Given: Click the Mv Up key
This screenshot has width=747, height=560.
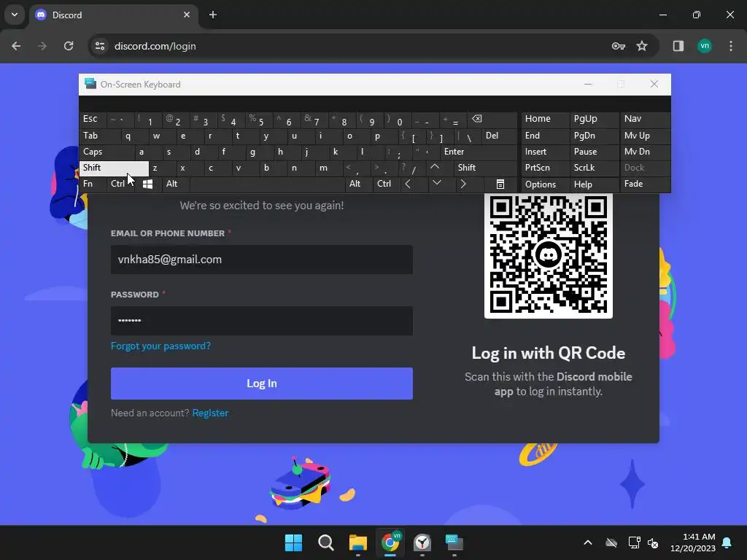Looking at the screenshot, I should (x=645, y=136).
